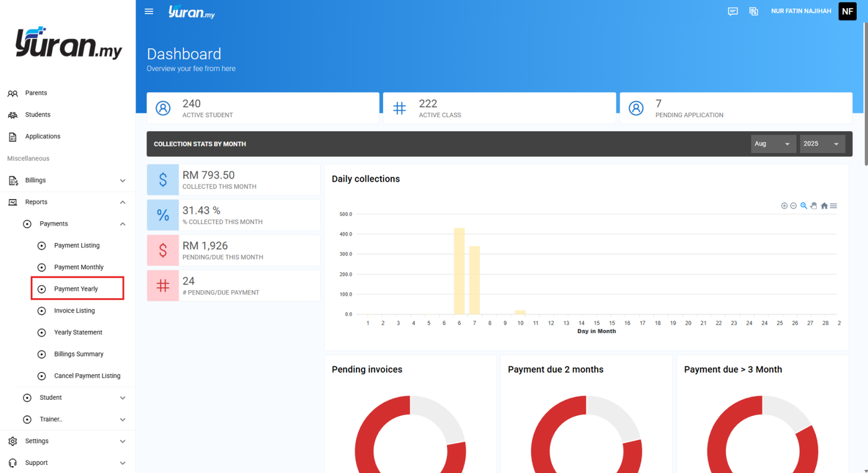Click the Daily collections heading
Image resolution: width=868 pixels, height=473 pixels.
tap(366, 179)
